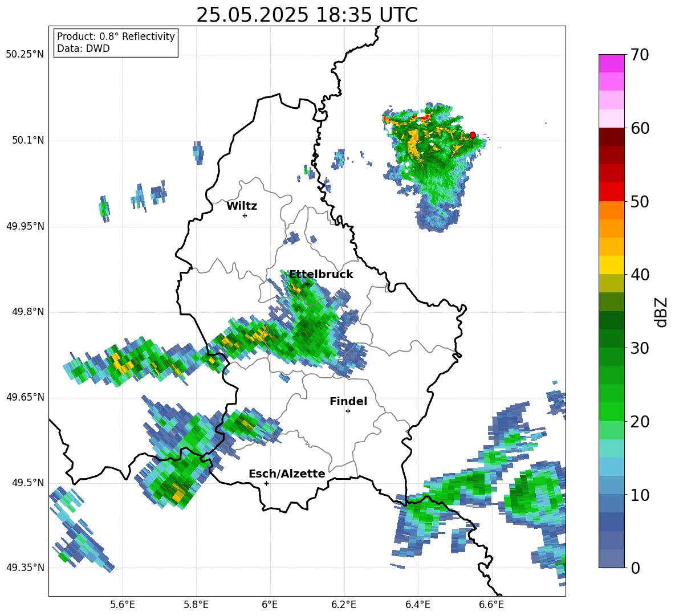The image size is (675, 616).
Task: Click the 49.35°N latitude tick label
Action: [x=25, y=568]
